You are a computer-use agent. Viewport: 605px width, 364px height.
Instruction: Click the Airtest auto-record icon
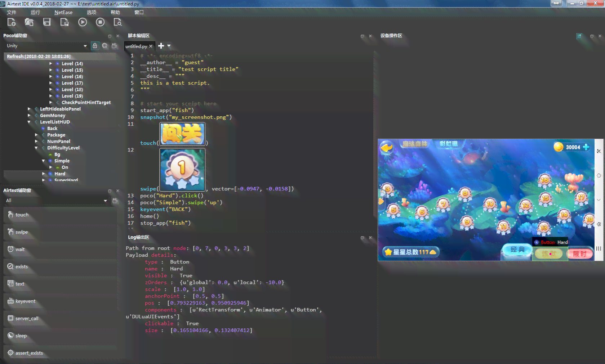(x=115, y=201)
